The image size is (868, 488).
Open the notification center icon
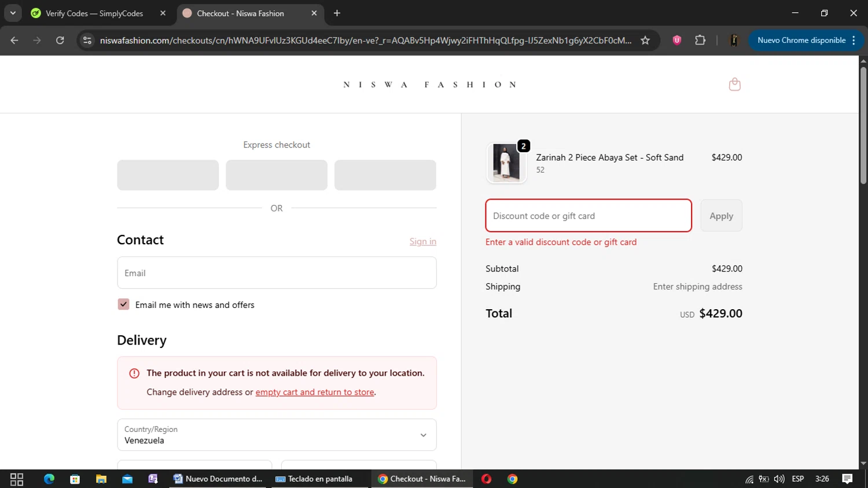[847, 479]
